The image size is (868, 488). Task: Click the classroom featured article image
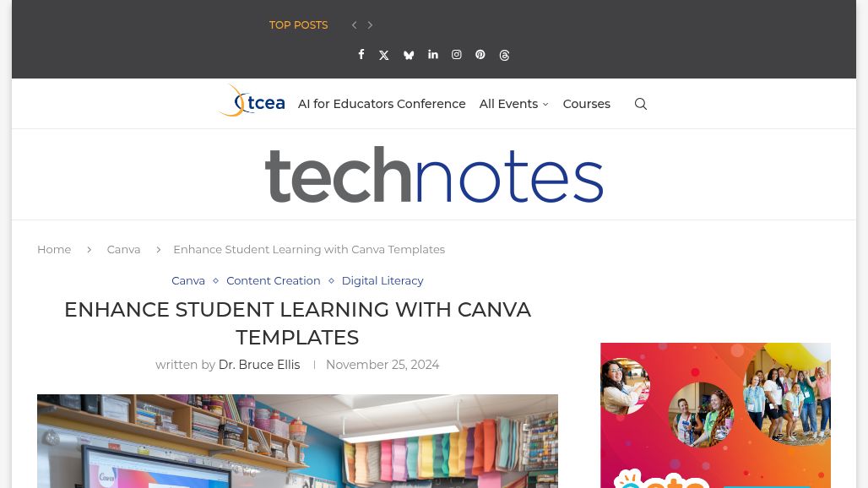click(x=297, y=441)
